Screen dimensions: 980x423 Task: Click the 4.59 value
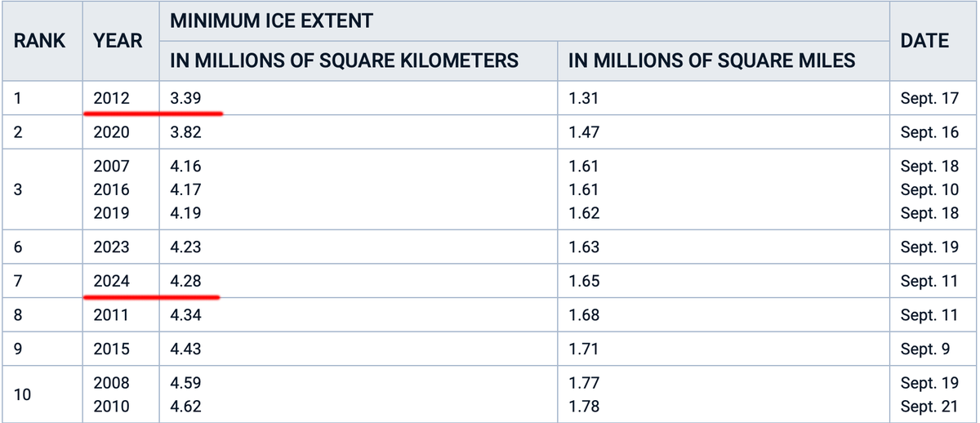point(185,382)
